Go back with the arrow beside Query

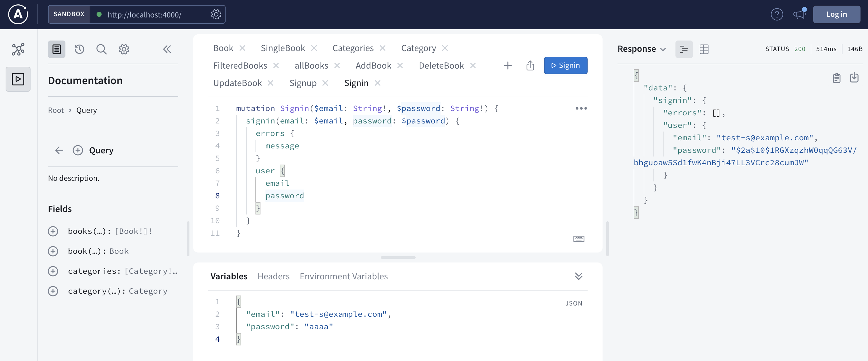pos(59,150)
